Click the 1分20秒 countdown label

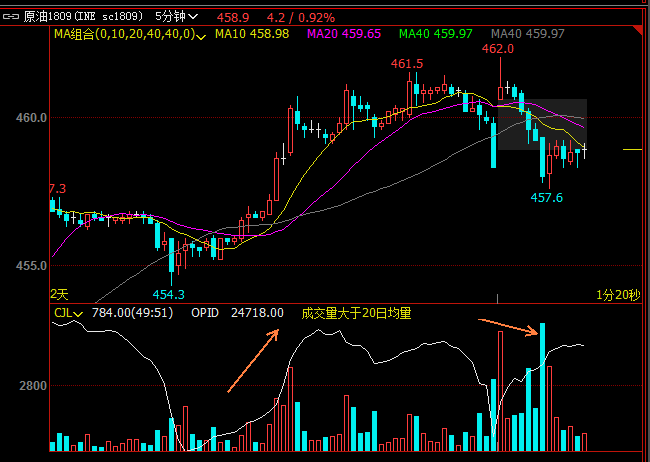[x=618, y=295]
